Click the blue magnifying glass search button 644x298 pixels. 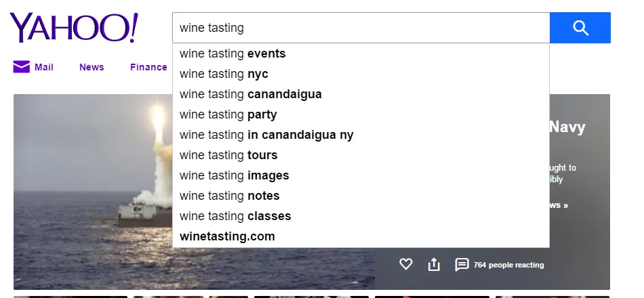[580, 28]
